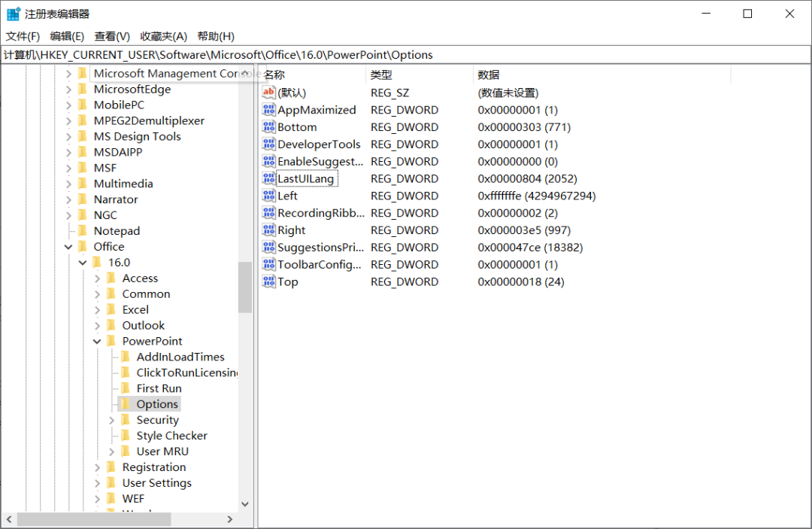812x529 pixels.
Task: Click the Security folder icon
Action: (x=126, y=420)
